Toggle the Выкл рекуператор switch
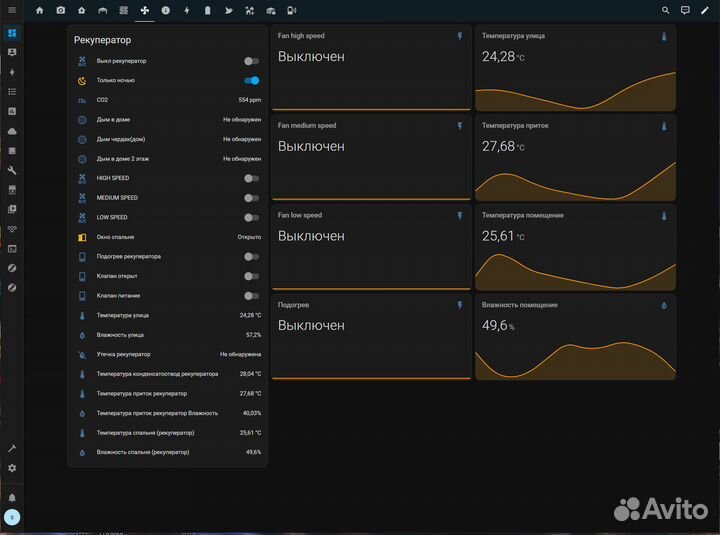This screenshot has height=535, width=720. click(x=251, y=61)
